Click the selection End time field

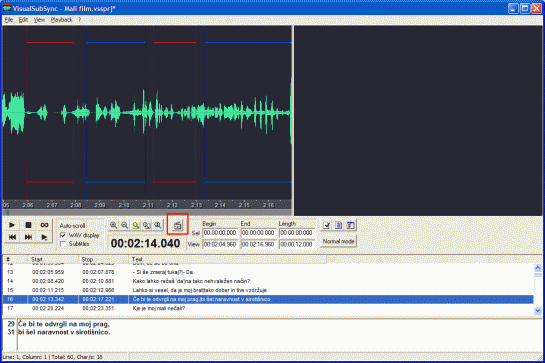click(x=258, y=233)
